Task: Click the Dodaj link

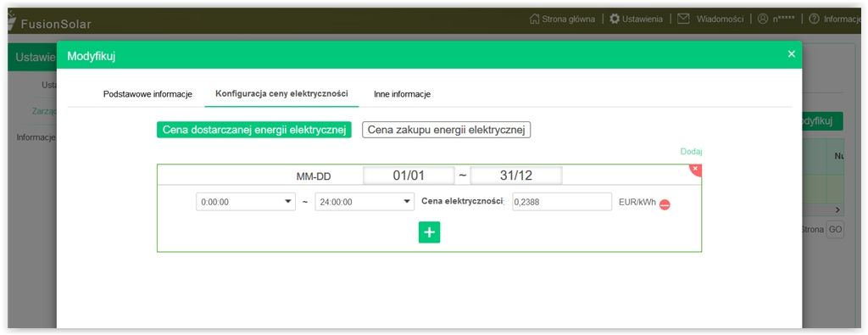Action: 691,152
